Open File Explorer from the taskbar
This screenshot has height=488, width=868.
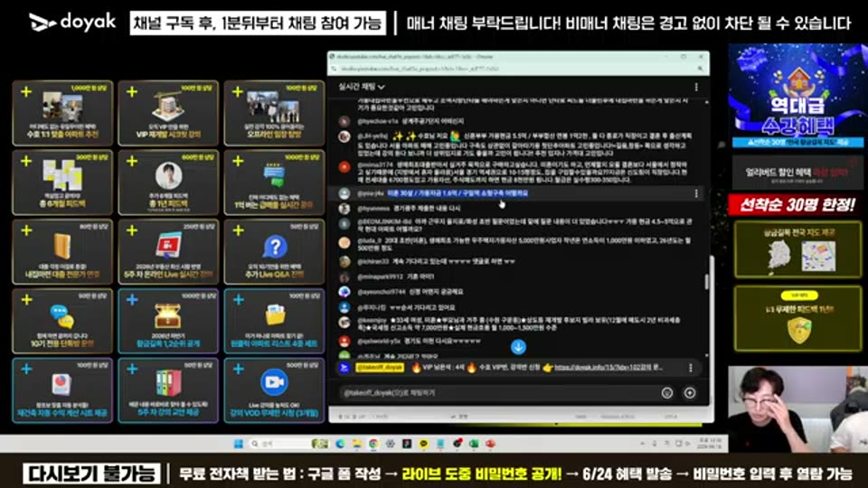[x=356, y=444]
